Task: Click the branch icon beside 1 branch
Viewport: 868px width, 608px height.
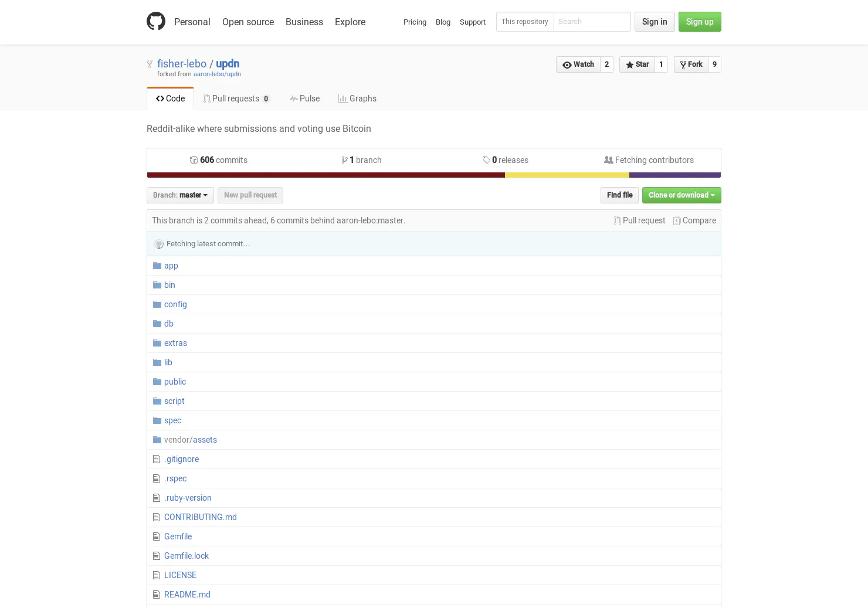Action: (345, 160)
